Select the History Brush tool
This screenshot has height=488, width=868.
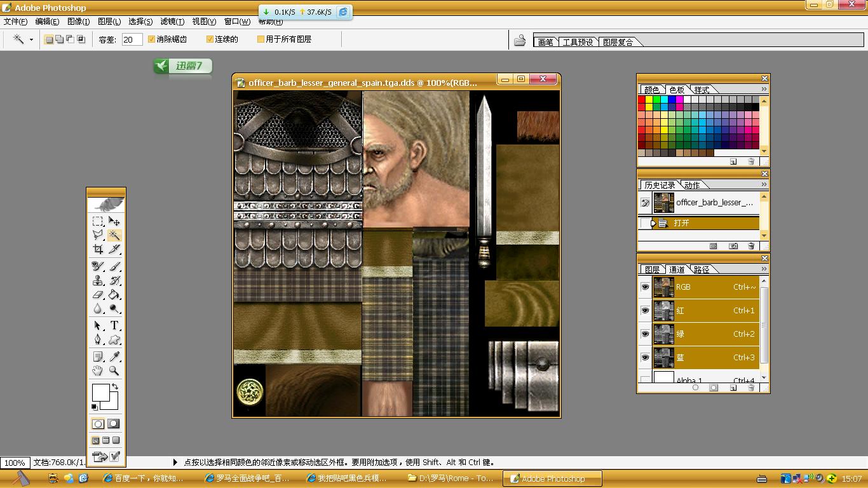114,280
